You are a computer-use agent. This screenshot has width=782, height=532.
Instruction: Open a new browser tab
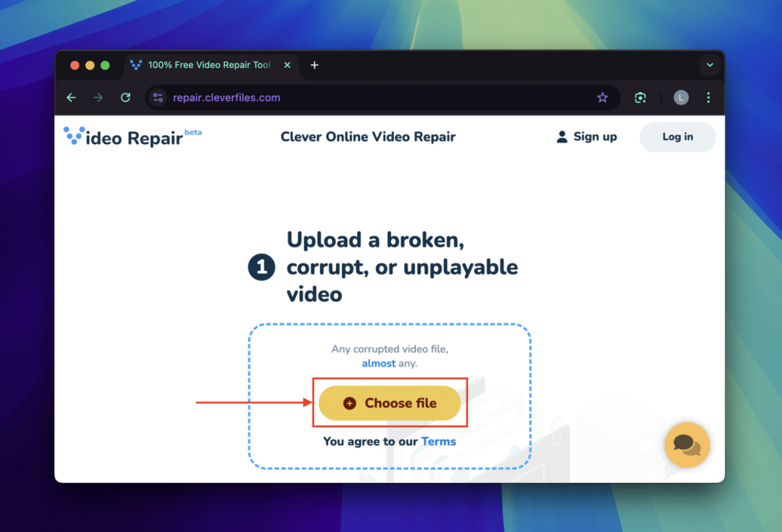click(314, 64)
